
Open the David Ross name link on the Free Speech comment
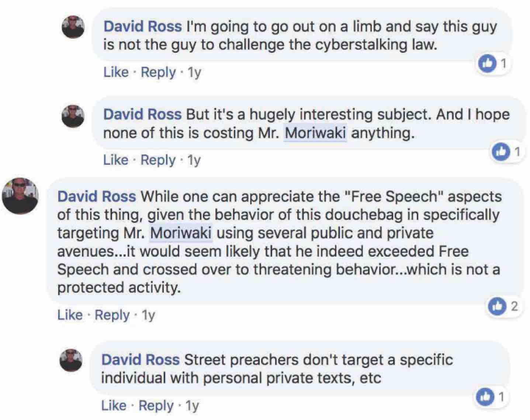tap(97, 196)
